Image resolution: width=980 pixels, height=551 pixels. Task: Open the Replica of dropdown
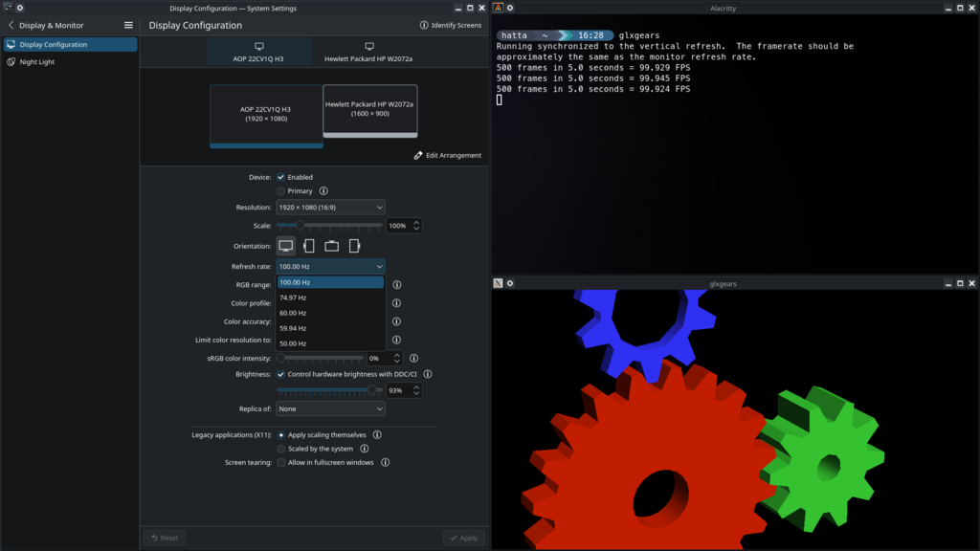[x=330, y=409]
